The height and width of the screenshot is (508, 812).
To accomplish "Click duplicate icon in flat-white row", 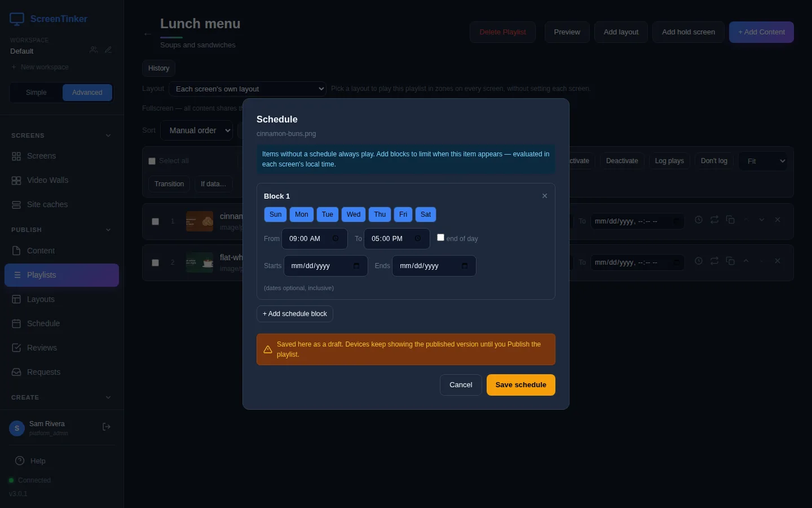I will [730, 261].
